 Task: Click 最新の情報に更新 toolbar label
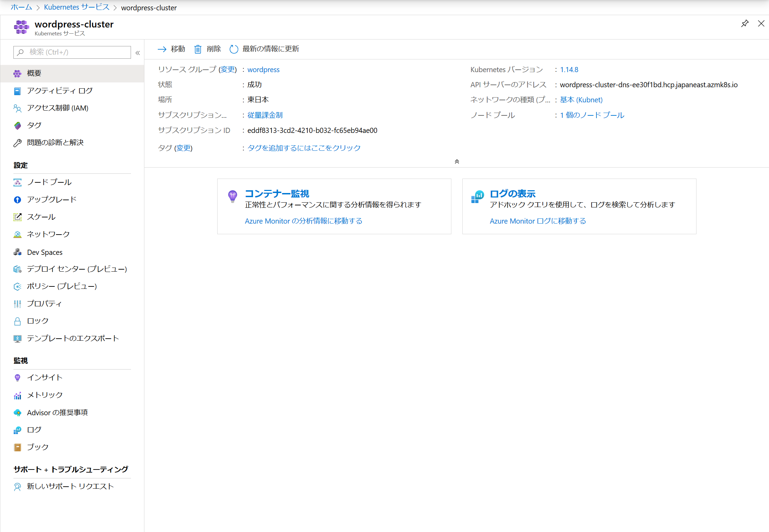click(x=271, y=49)
